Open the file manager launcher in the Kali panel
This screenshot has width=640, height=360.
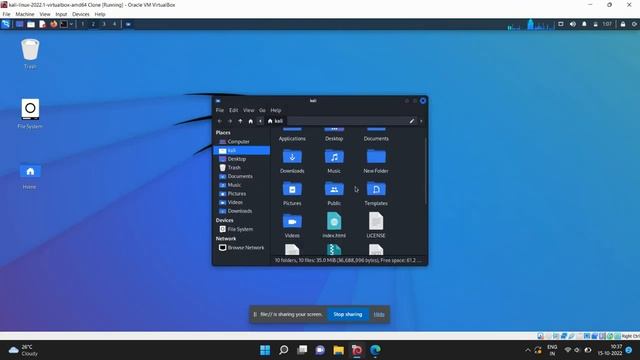tap(31, 24)
